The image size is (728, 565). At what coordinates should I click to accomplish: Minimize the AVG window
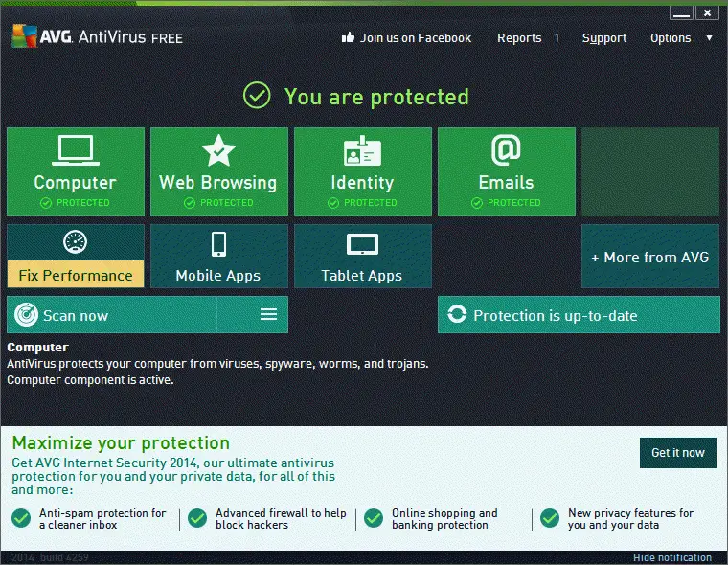click(x=681, y=13)
